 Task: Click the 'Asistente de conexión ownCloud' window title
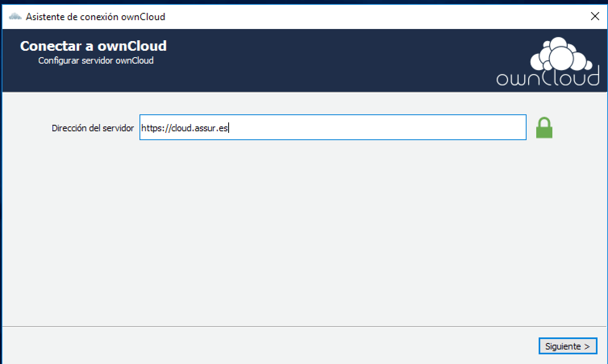click(96, 17)
